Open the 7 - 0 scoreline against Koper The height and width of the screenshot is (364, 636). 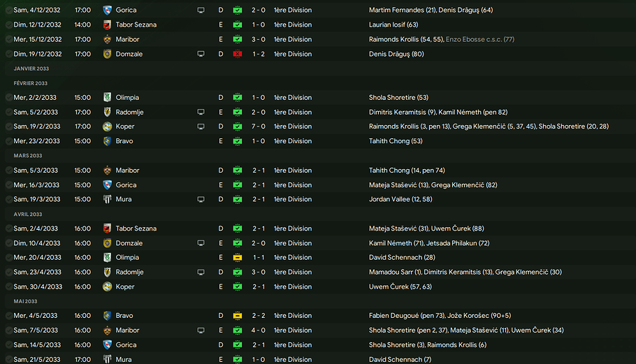258,126
